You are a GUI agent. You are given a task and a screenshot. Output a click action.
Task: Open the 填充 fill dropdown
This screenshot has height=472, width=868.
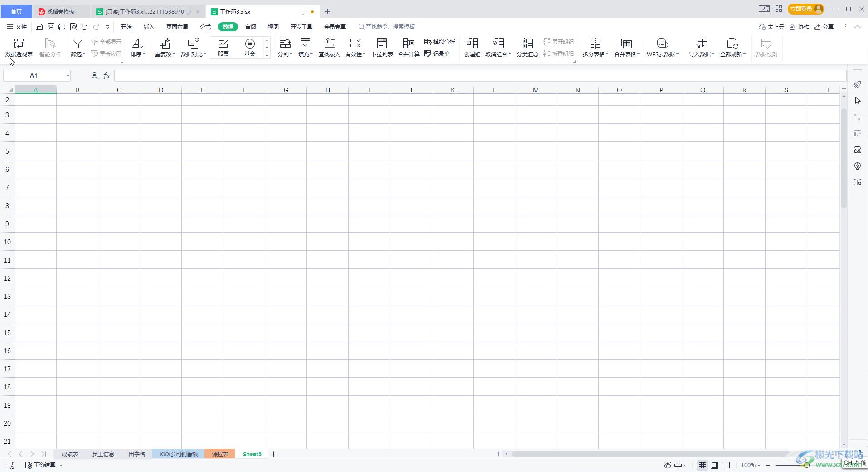coord(305,54)
